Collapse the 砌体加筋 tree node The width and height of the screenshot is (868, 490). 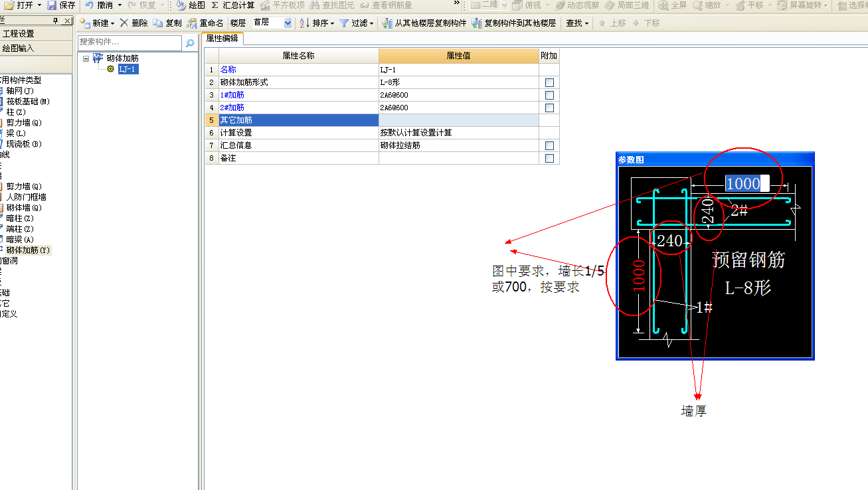(86, 58)
